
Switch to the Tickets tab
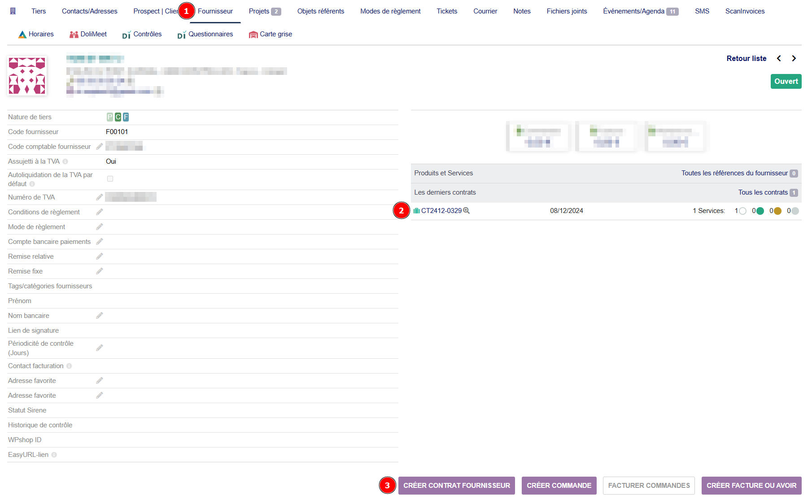pos(447,11)
